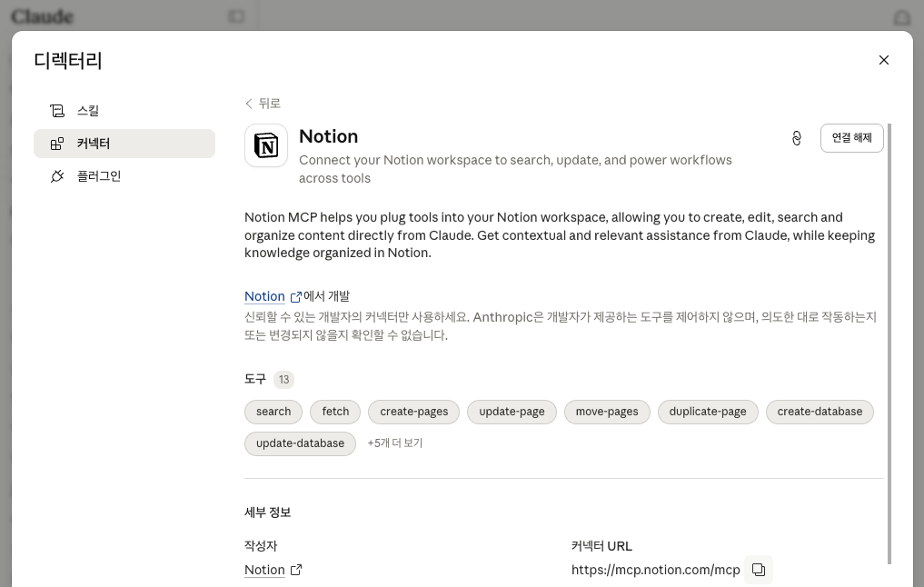Expand tools with +5개 더 보기
This screenshot has width=924, height=587.
[395, 443]
